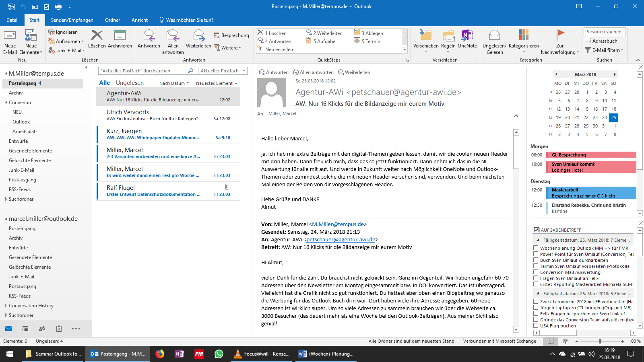
Task: Click the Archivieren icon
Action: (x=120, y=35)
